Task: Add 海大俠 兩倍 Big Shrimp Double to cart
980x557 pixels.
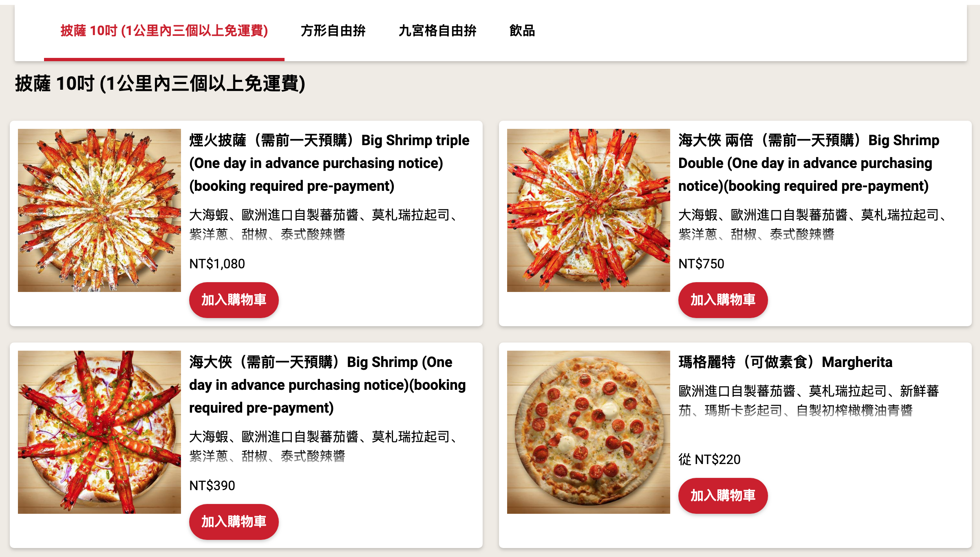Action: coord(723,300)
